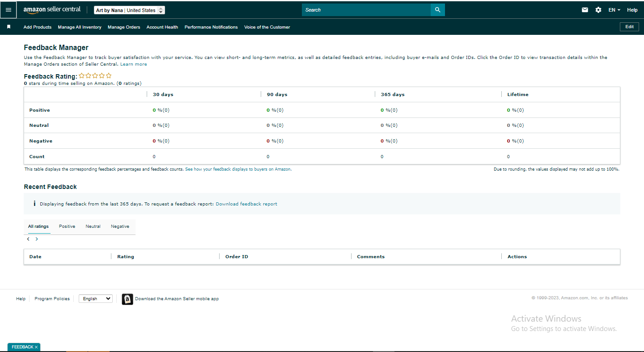This screenshot has height=352, width=644.
Task: Click the Actions column header
Action: (x=517, y=257)
